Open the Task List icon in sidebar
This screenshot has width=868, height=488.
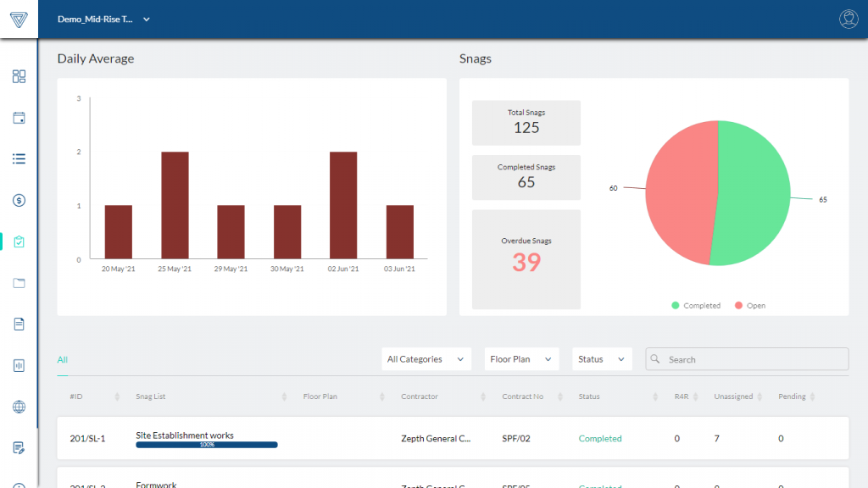19,158
